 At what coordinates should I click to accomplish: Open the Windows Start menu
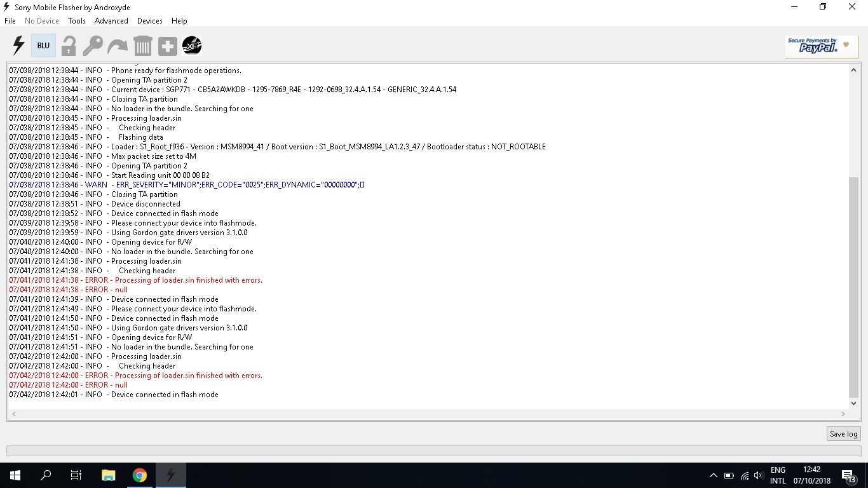[15, 475]
